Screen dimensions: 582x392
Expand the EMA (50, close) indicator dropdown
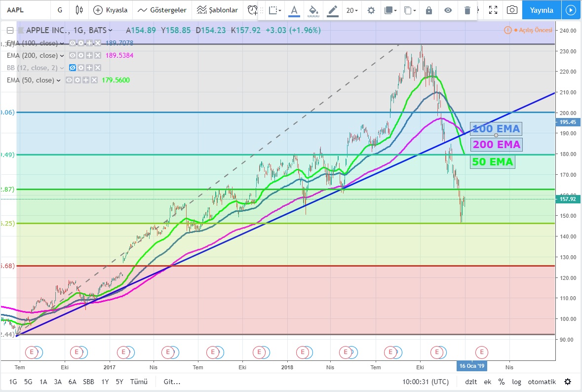(x=59, y=80)
